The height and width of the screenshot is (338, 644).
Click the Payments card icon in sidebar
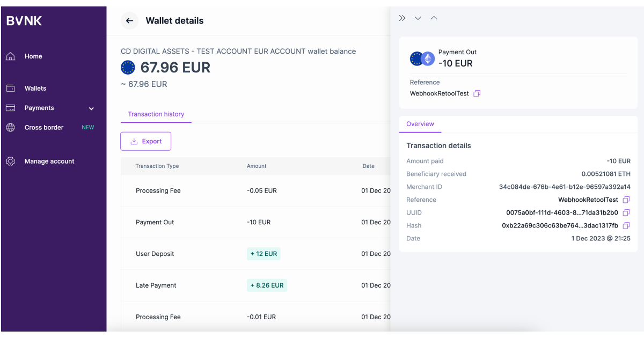tap(10, 108)
